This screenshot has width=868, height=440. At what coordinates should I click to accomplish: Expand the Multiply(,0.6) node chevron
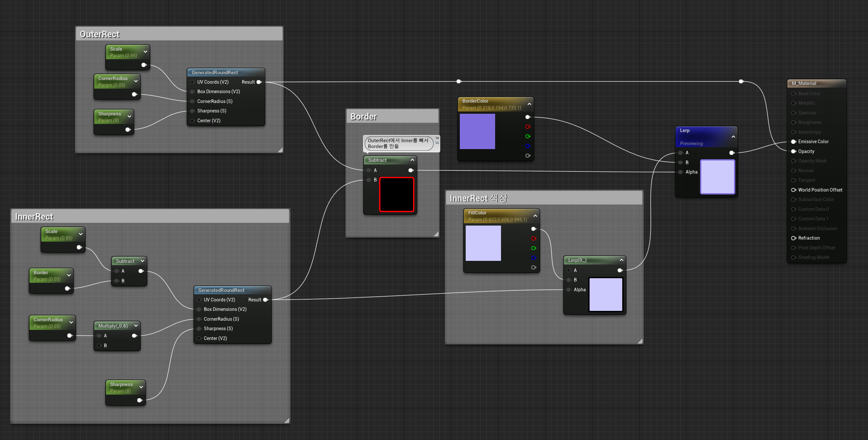136,326
